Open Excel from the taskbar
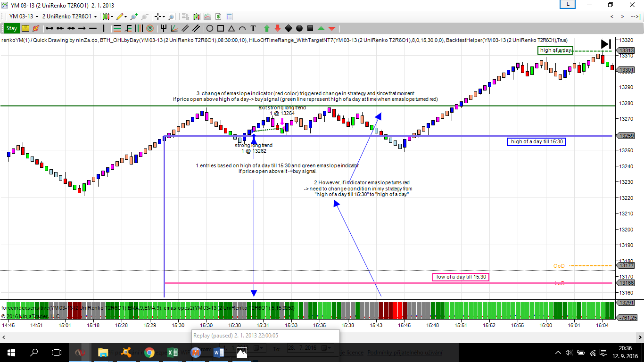This screenshot has width=644, height=362. 173,352
